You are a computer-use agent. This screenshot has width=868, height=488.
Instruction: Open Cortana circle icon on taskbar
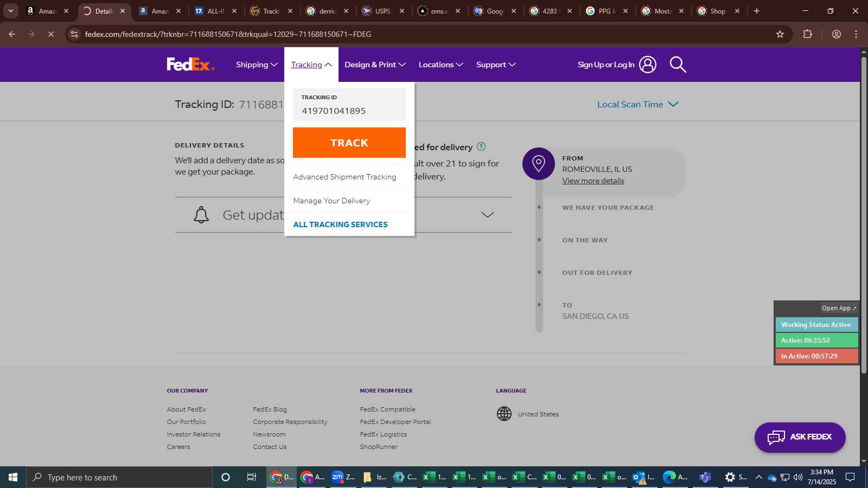pyautogui.click(x=226, y=477)
